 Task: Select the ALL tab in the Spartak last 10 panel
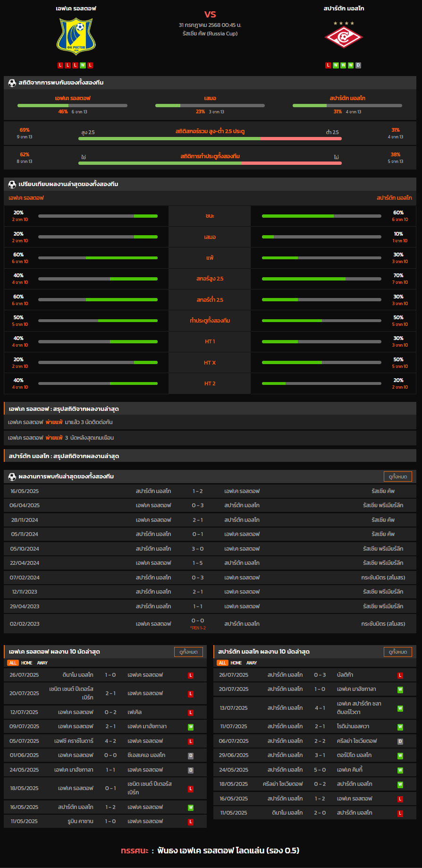(223, 663)
